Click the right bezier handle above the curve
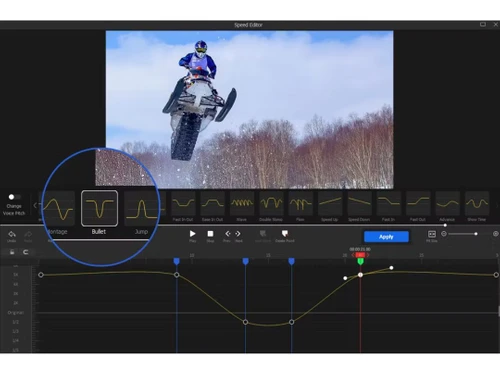The image size is (500, 375). [x=391, y=268]
